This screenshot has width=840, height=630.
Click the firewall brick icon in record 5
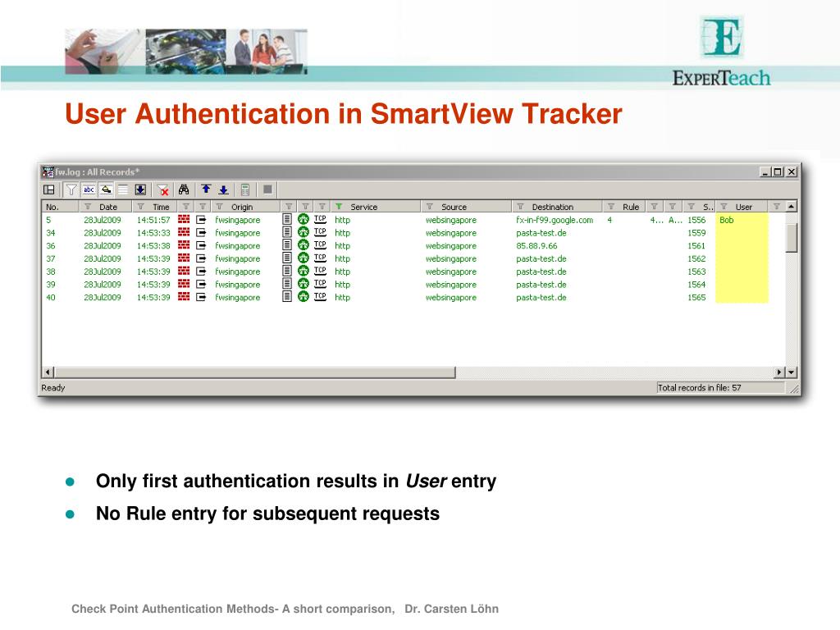184,219
